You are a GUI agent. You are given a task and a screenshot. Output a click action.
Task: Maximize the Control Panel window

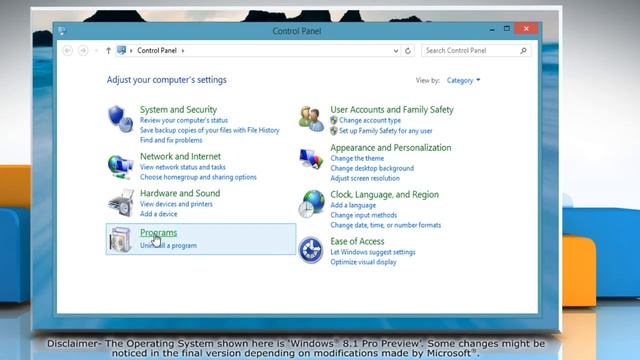click(x=507, y=29)
